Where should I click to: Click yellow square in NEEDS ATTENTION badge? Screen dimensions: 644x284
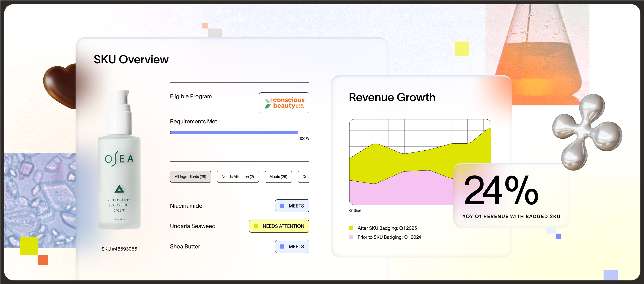tap(256, 226)
